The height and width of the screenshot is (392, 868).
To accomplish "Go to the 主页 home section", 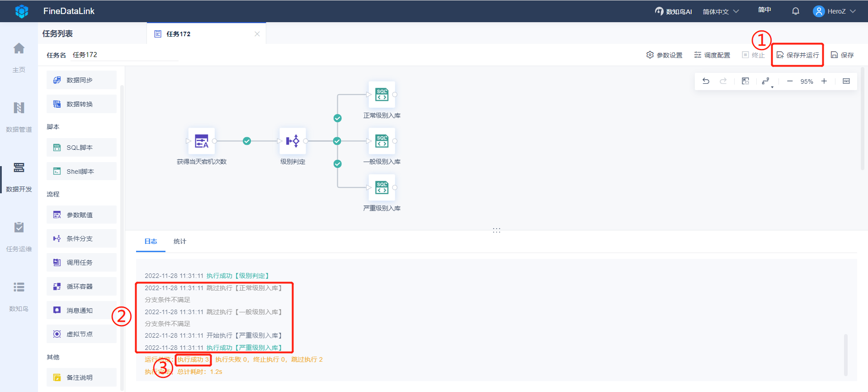I will tap(19, 57).
